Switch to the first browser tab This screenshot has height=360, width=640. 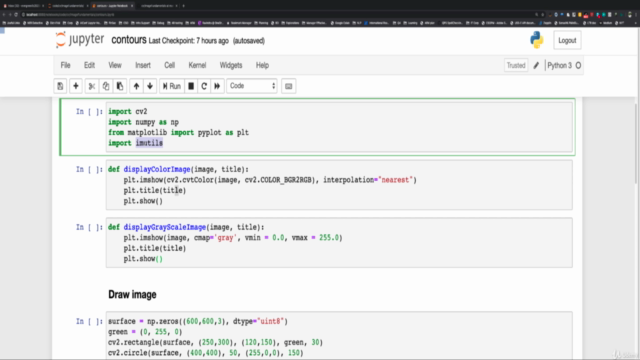pyautogui.click(x=24, y=6)
